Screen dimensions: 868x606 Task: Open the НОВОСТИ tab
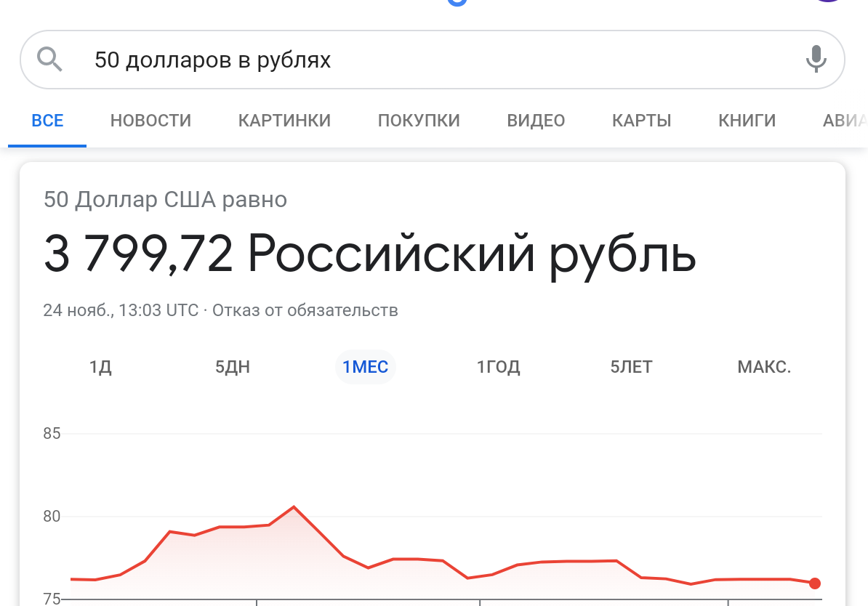coord(150,121)
